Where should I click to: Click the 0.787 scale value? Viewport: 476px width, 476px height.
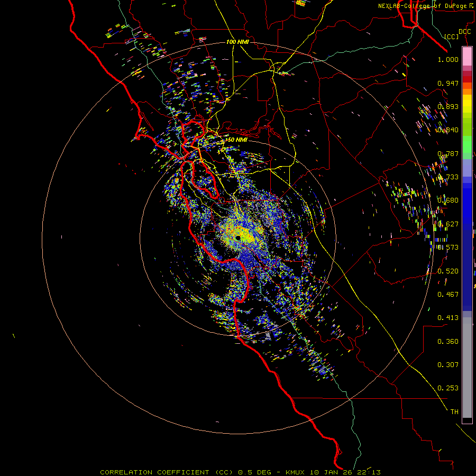point(448,153)
